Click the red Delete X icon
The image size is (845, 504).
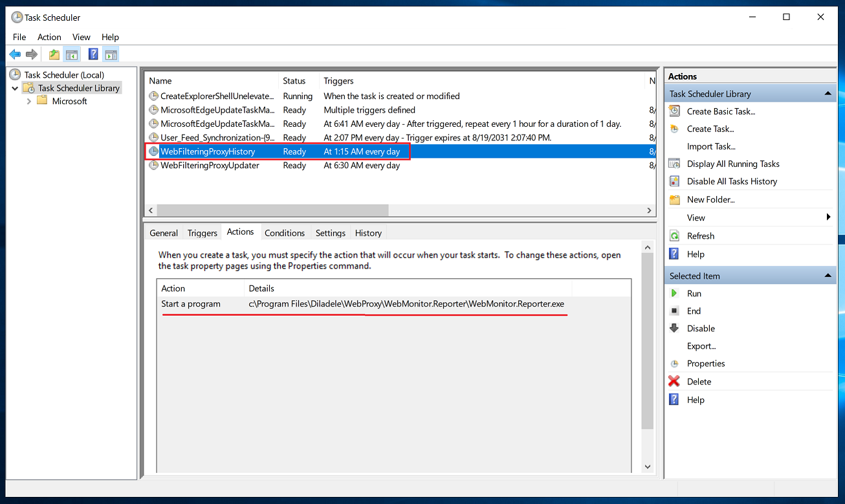coord(674,382)
